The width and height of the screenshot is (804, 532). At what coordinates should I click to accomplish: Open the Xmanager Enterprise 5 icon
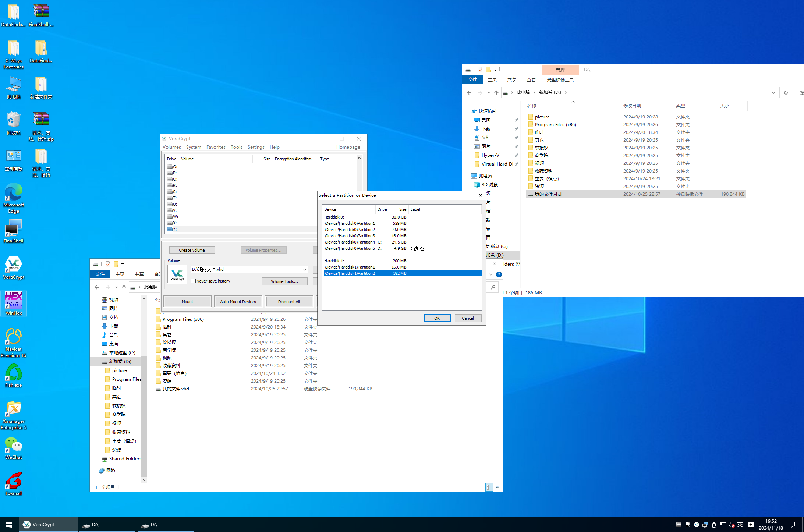(14, 415)
